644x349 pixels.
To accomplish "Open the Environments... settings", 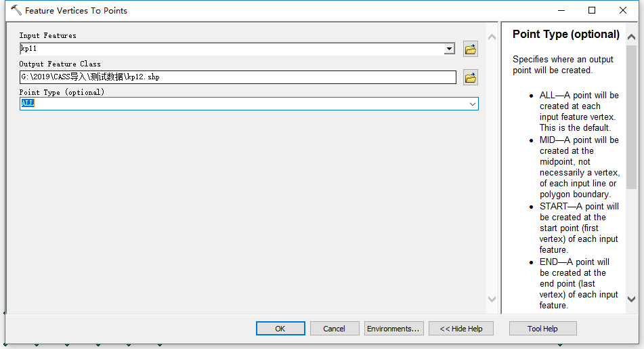I will (393, 329).
